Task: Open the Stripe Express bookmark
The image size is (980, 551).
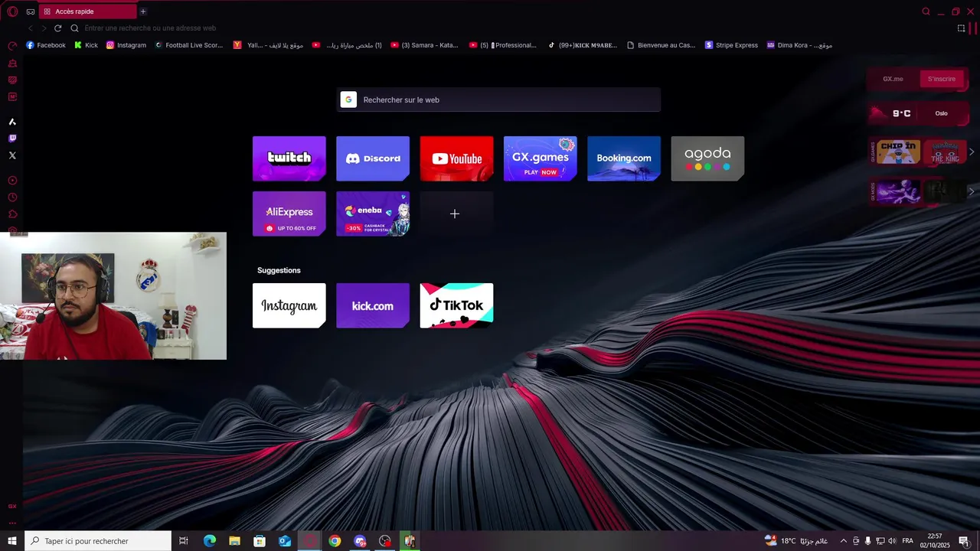Action: 731,45
